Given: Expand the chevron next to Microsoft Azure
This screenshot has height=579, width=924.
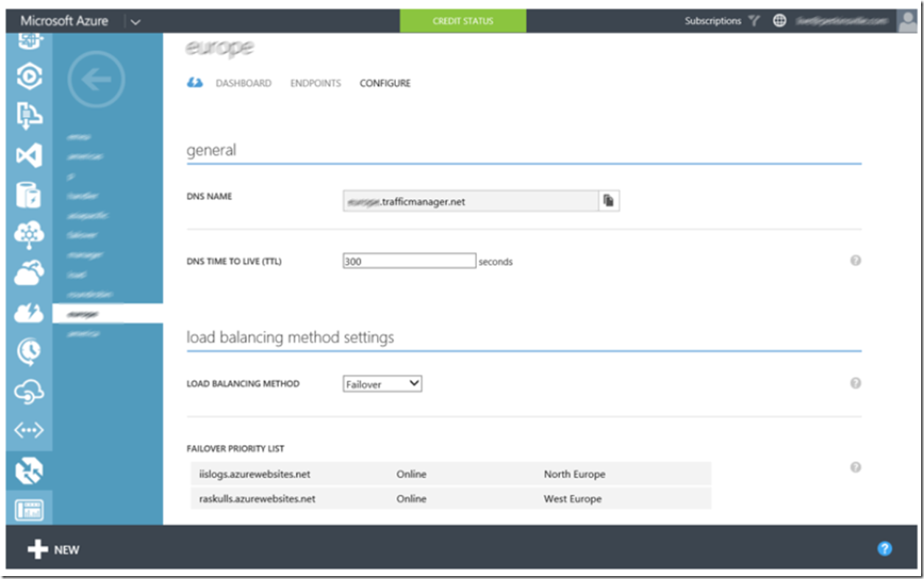Looking at the screenshot, I should (x=135, y=21).
